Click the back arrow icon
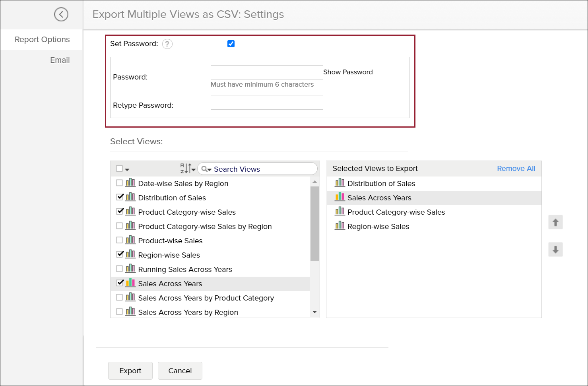This screenshot has width=588, height=386. (x=61, y=14)
